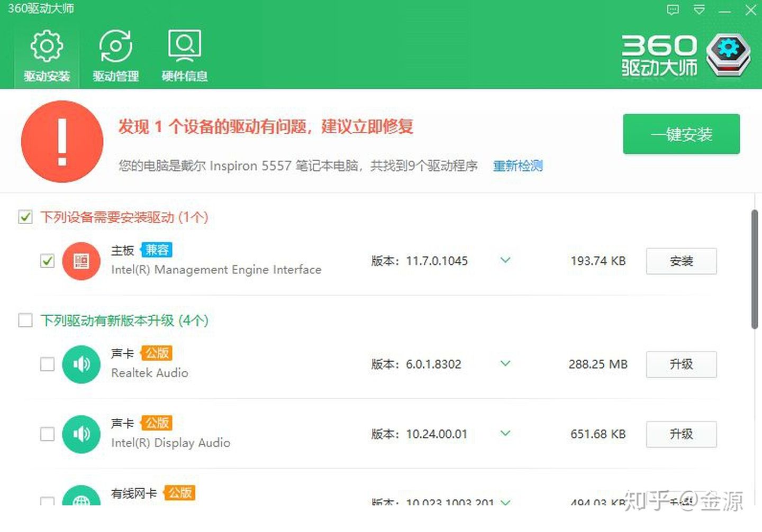Click the red motherboard device icon
This screenshot has height=532, width=762.
pos(81,261)
